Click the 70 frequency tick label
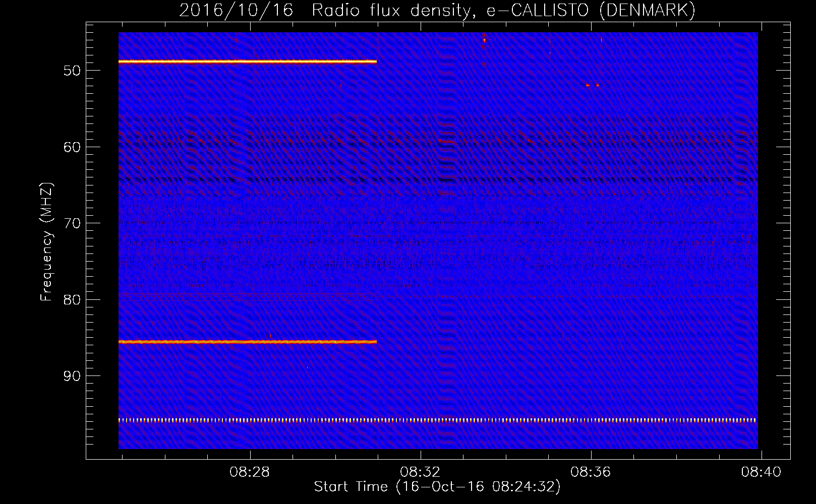The height and width of the screenshot is (504, 816). (x=72, y=223)
